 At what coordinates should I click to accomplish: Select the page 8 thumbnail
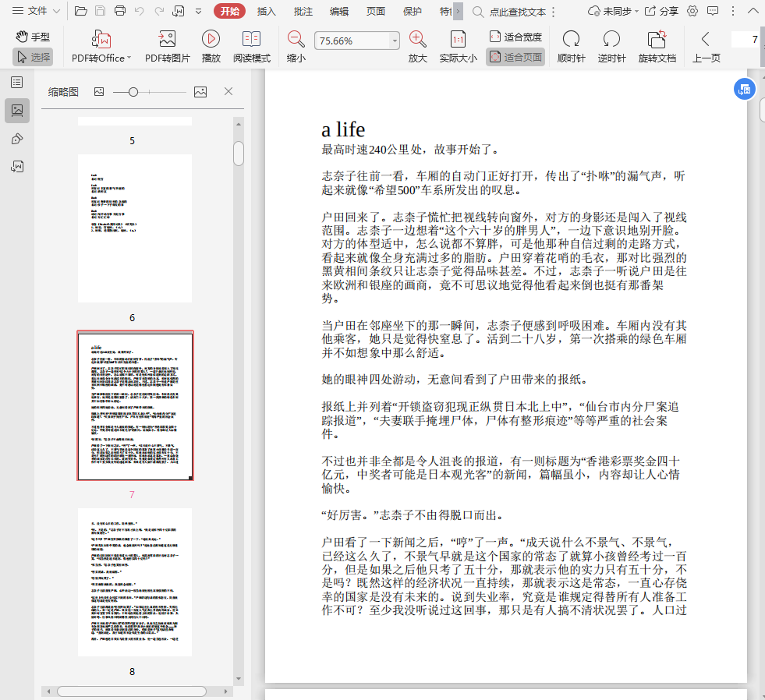(x=135, y=582)
